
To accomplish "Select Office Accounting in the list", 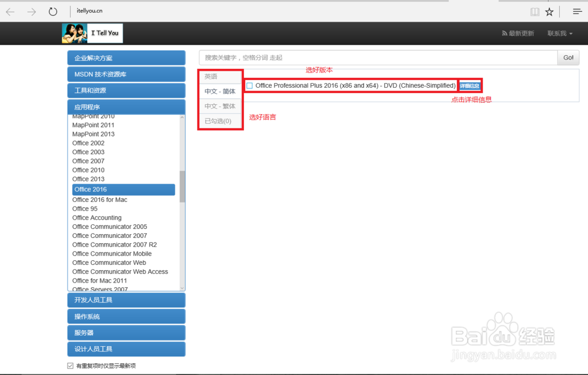I will [97, 218].
